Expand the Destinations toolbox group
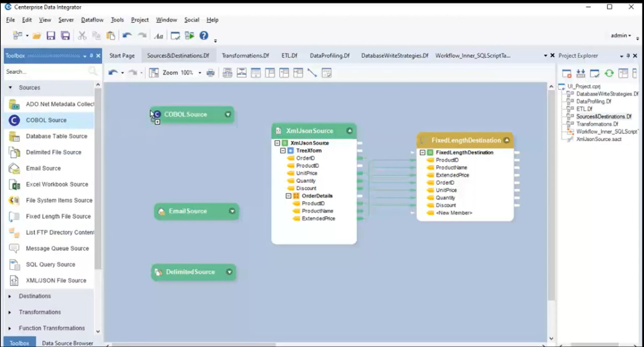The width and height of the screenshot is (644, 347). pos(10,296)
